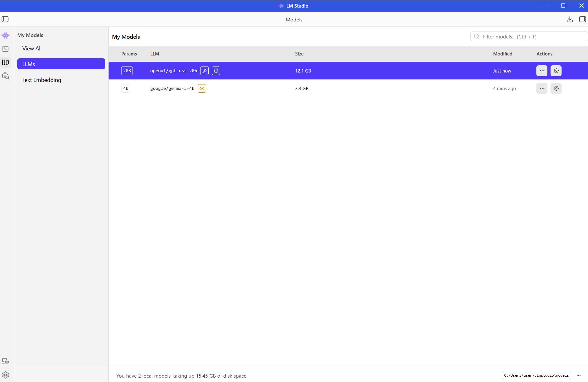Screen dimensions: 588x382
Task: Click the My Models library sidebar icon
Action: click(x=5, y=62)
